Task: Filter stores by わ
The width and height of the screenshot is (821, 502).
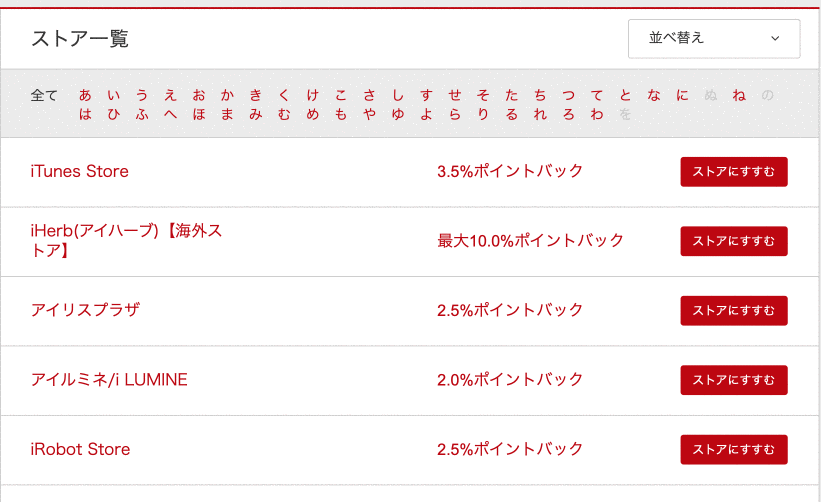Action: [596, 114]
